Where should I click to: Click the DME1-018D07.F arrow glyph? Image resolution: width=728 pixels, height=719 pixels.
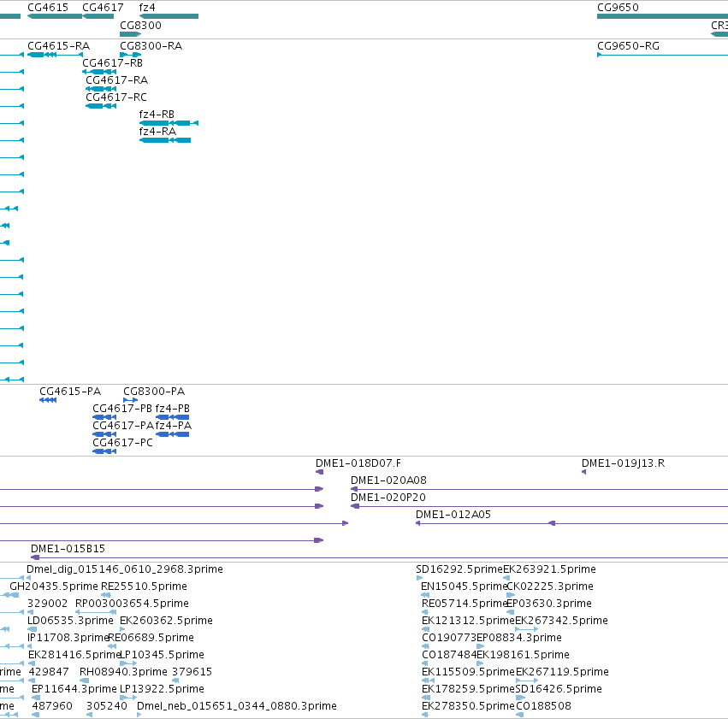pos(319,472)
